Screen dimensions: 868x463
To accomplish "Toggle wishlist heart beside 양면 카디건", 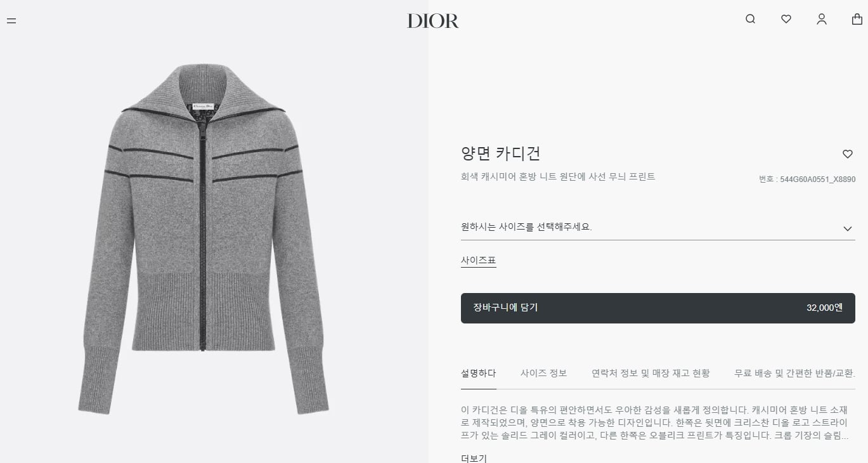I will [x=848, y=154].
